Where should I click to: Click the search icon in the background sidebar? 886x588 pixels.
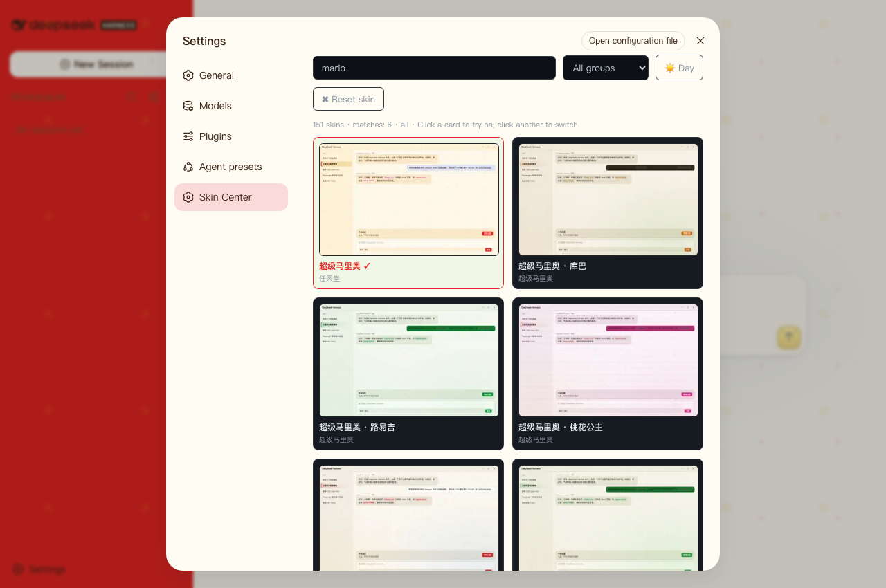132,98
